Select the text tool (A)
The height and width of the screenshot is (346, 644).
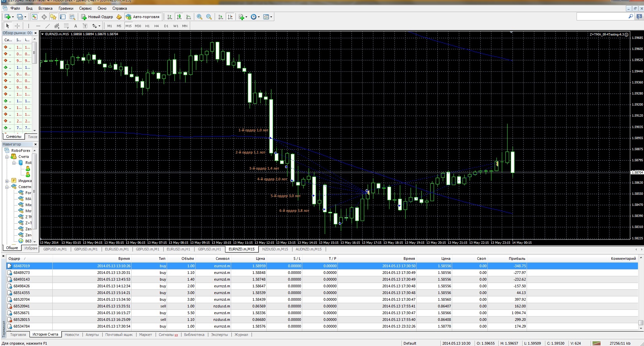(75, 26)
